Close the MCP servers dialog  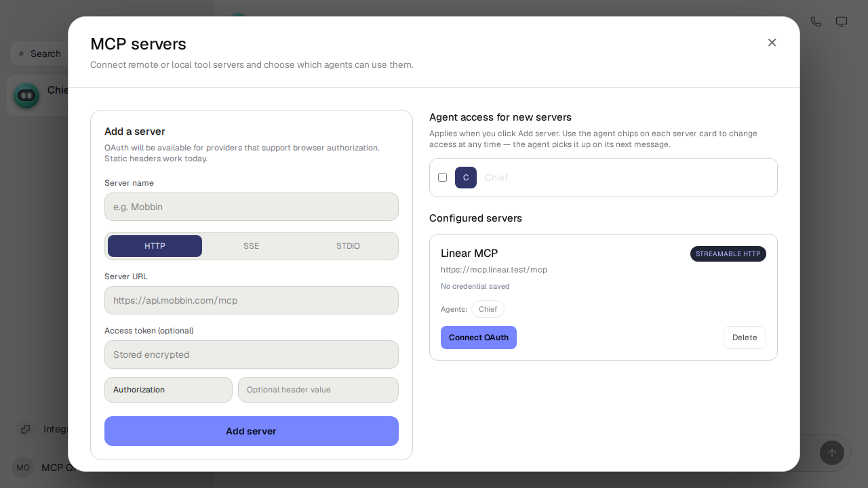772,43
